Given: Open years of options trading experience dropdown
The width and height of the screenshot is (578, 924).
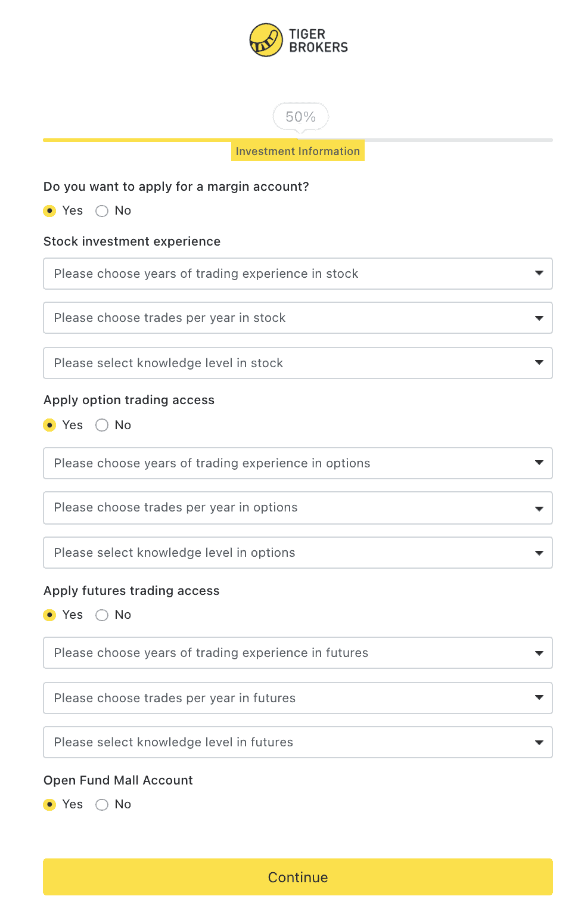Looking at the screenshot, I should click(x=297, y=463).
